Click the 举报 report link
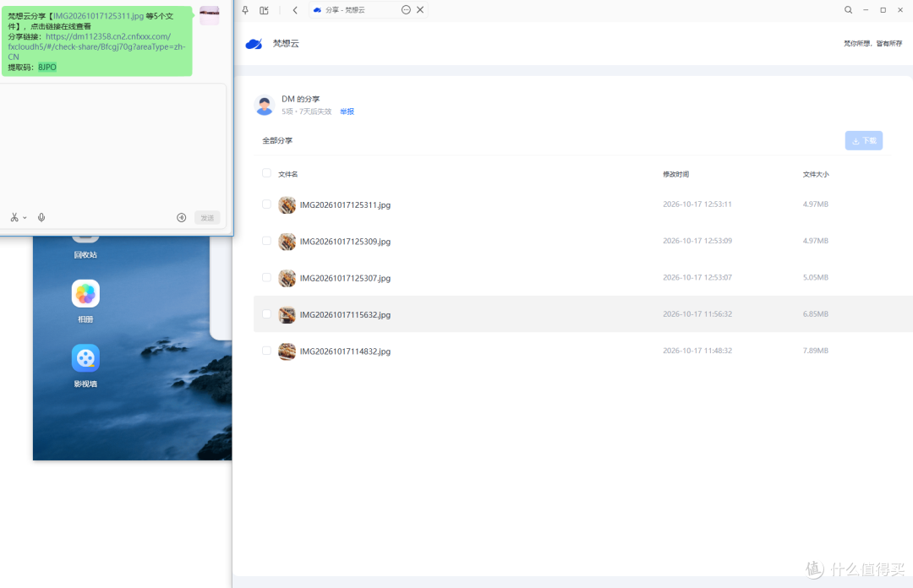 pos(347,112)
